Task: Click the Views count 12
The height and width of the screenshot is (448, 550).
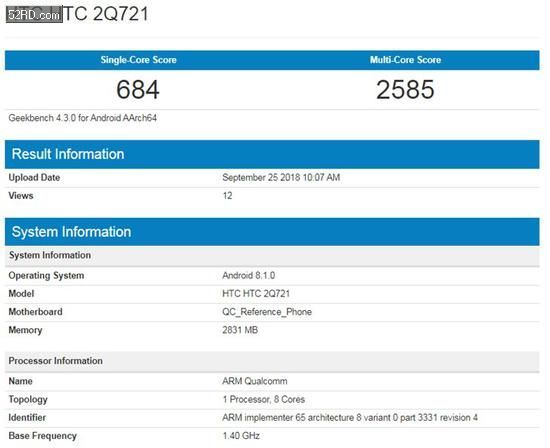Action: [227, 196]
